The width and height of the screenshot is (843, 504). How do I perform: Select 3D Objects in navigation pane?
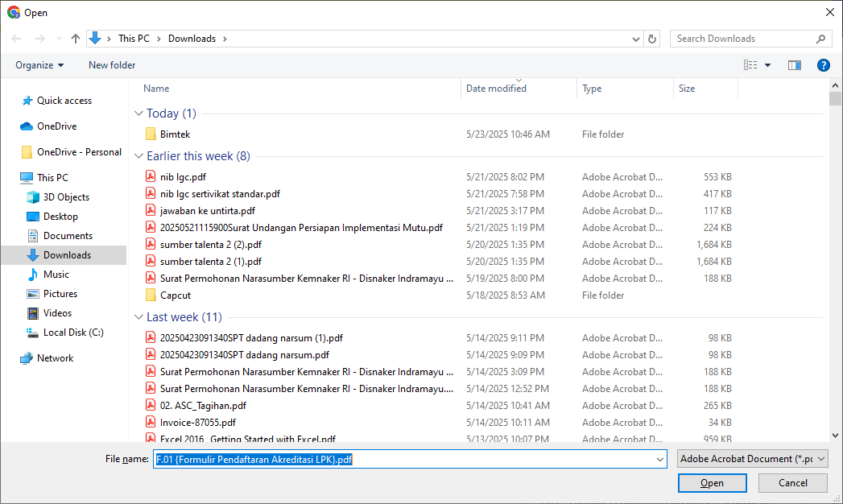tap(66, 197)
